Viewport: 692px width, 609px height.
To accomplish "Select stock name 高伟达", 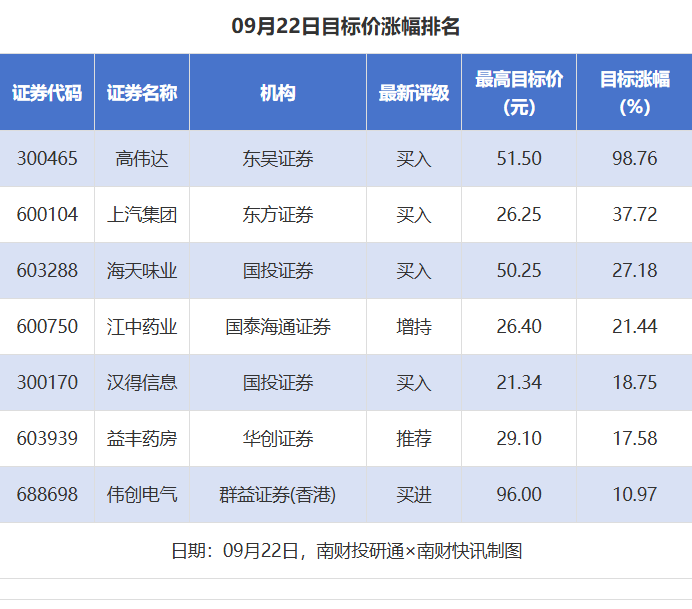I will point(142,159).
